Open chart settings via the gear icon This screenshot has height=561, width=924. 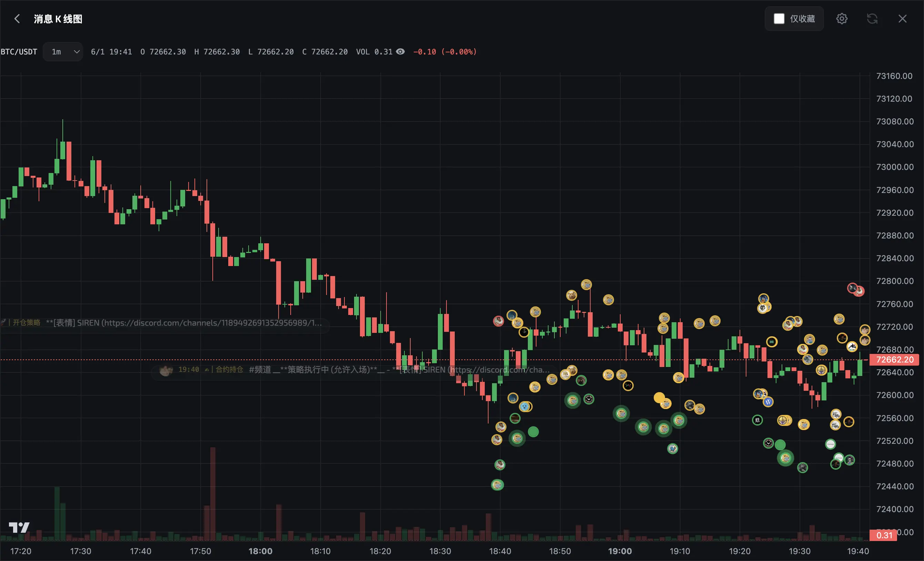click(x=842, y=19)
